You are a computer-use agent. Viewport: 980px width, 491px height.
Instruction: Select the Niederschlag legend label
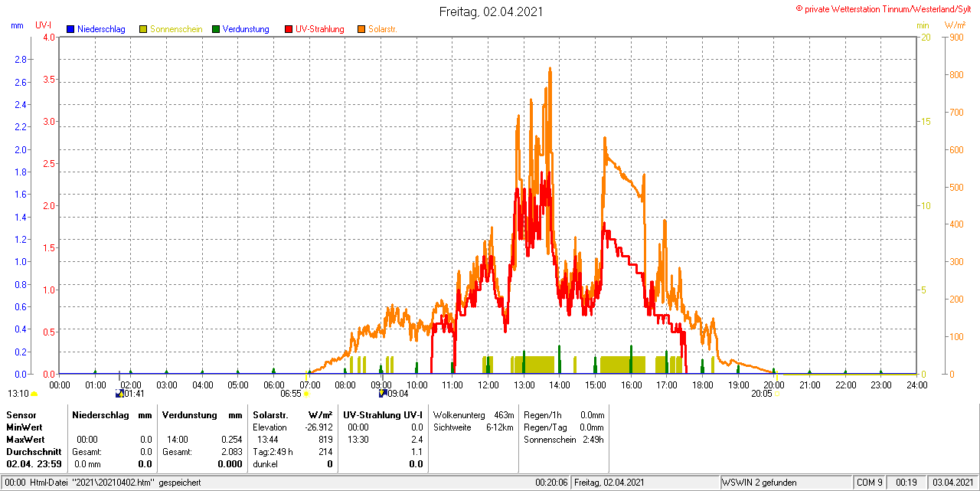101,29
